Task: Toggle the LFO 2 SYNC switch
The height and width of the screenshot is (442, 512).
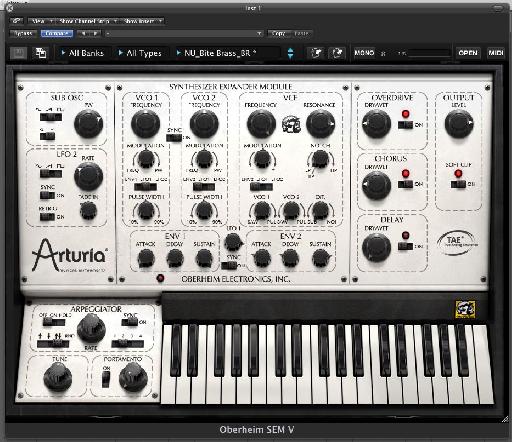Action: click(x=47, y=195)
